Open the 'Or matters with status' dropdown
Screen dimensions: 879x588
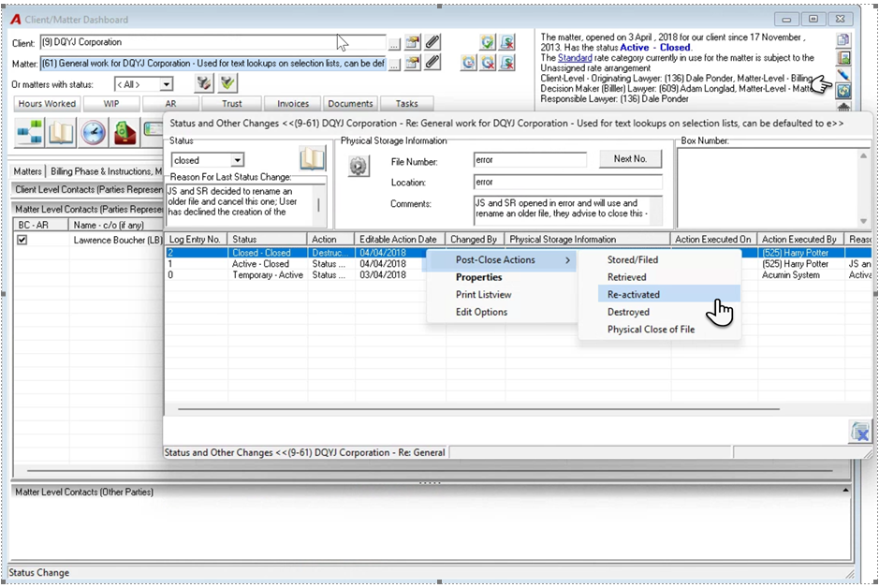(x=166, y=84)
